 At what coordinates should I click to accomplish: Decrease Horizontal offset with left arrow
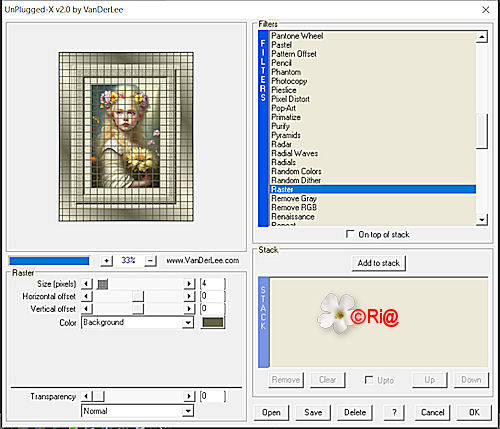87,296
